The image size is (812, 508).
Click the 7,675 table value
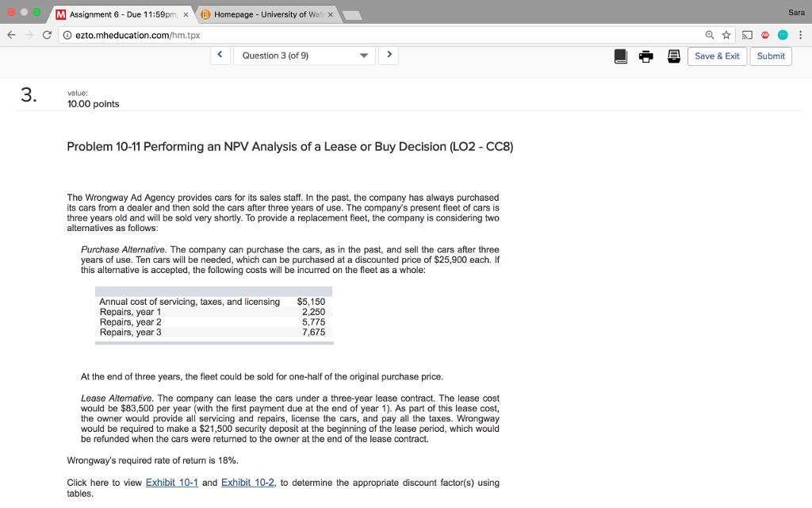(314, 333)
